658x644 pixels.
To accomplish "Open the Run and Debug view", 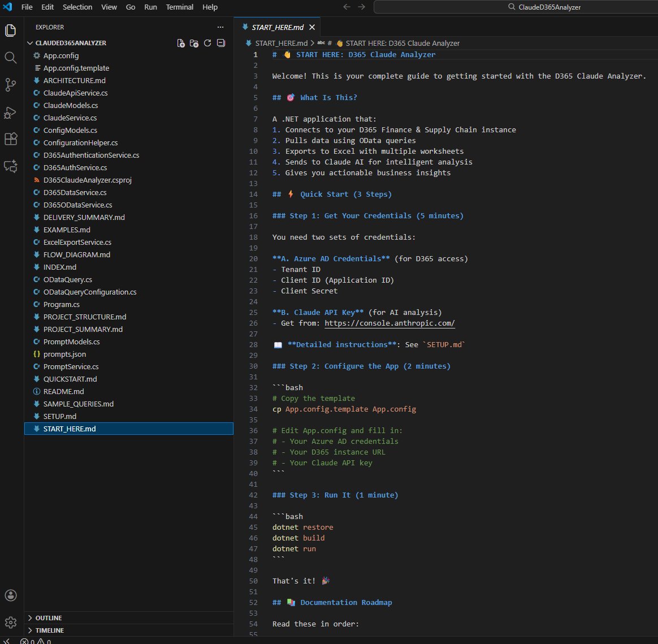I will [x=11, y=112].
